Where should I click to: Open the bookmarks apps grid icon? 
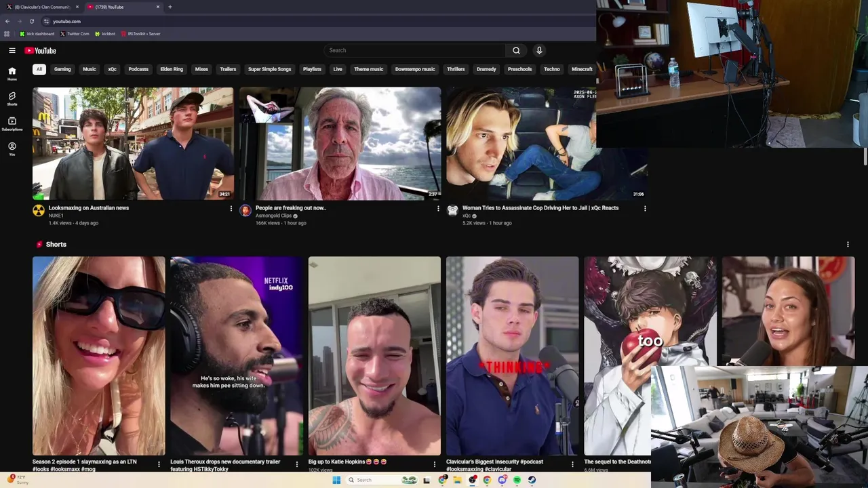tap(7, 33)
